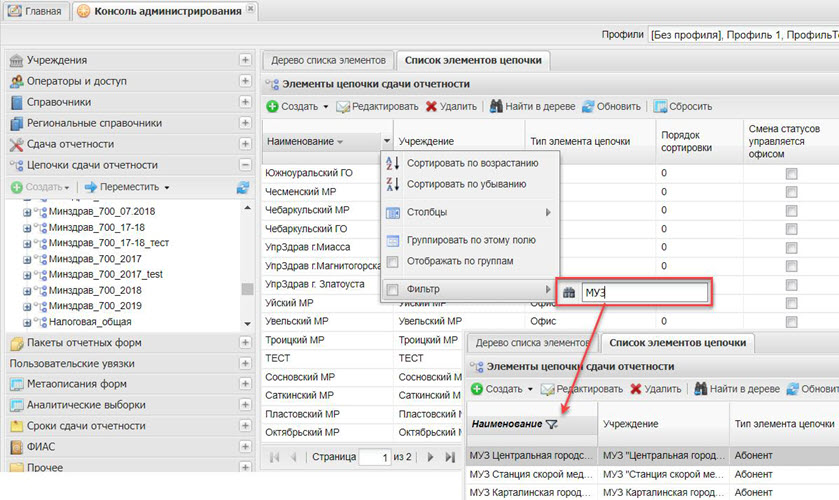The image size is (839, 500).
Task: Click the Сбросить reset icon
Action: [661, 106]
